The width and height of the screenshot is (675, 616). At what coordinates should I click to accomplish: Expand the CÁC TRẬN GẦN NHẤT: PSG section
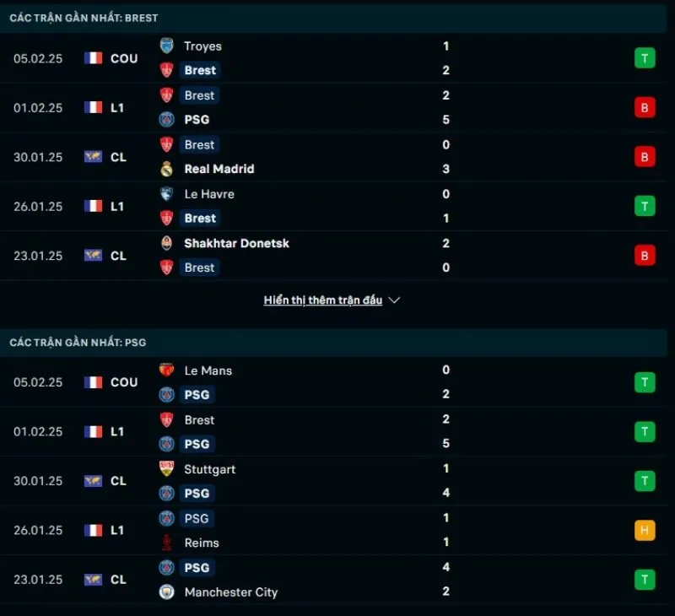coord(77,343)
